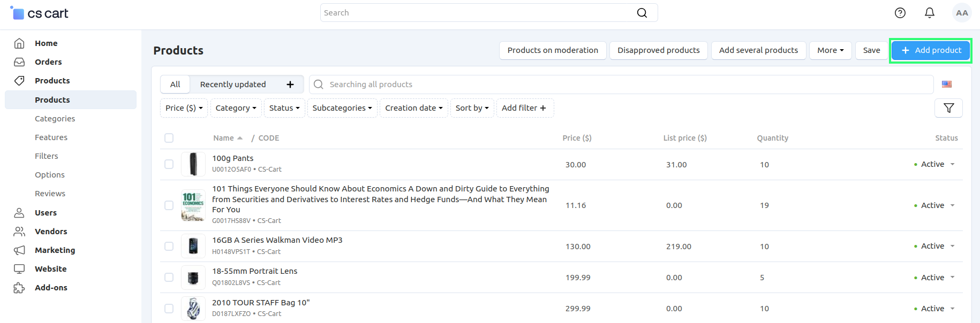
Task: Go to Features in the sidebar submenu
Action: (51, 137)
